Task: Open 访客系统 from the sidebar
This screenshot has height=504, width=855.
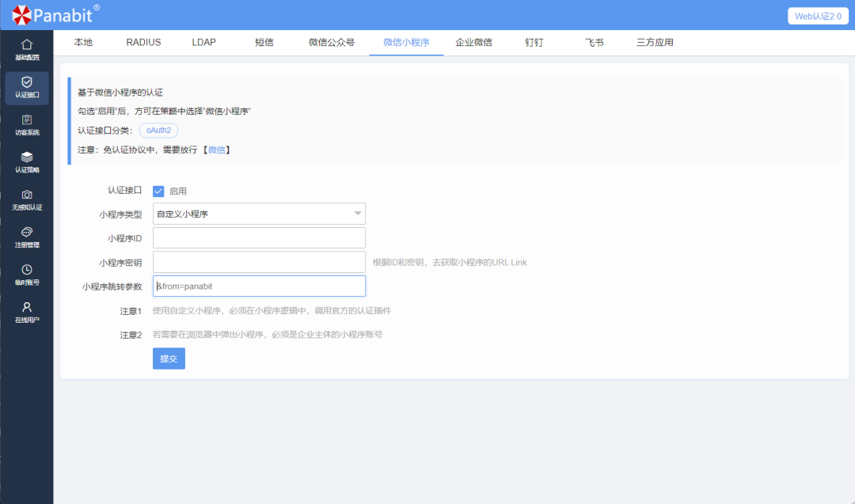Action: tap(27, 125)
